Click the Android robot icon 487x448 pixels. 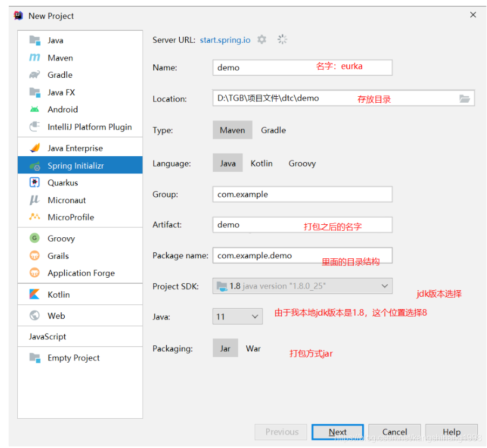(x=35, y=110)
